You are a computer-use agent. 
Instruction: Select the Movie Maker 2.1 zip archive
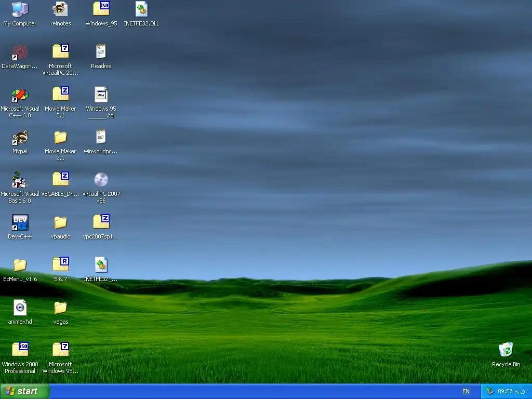coord(60,95)
